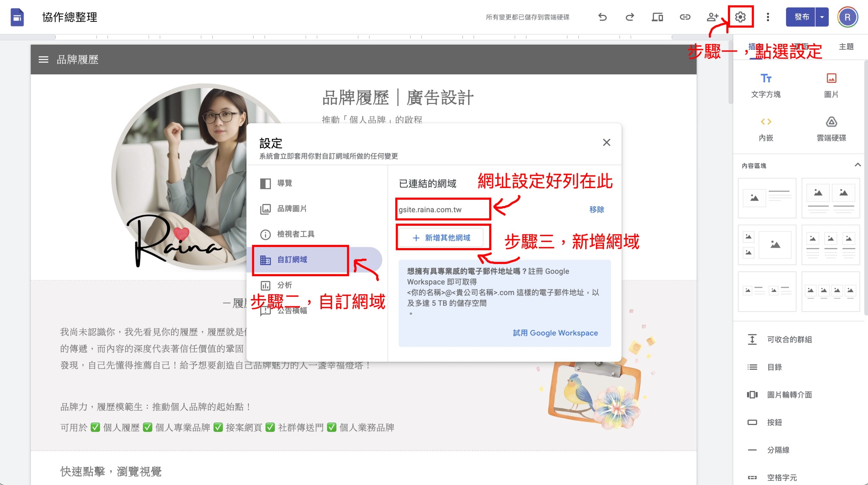Click 移除 link beside the domain
Viewport: 868px width, 485px height.
click(596, 209)
